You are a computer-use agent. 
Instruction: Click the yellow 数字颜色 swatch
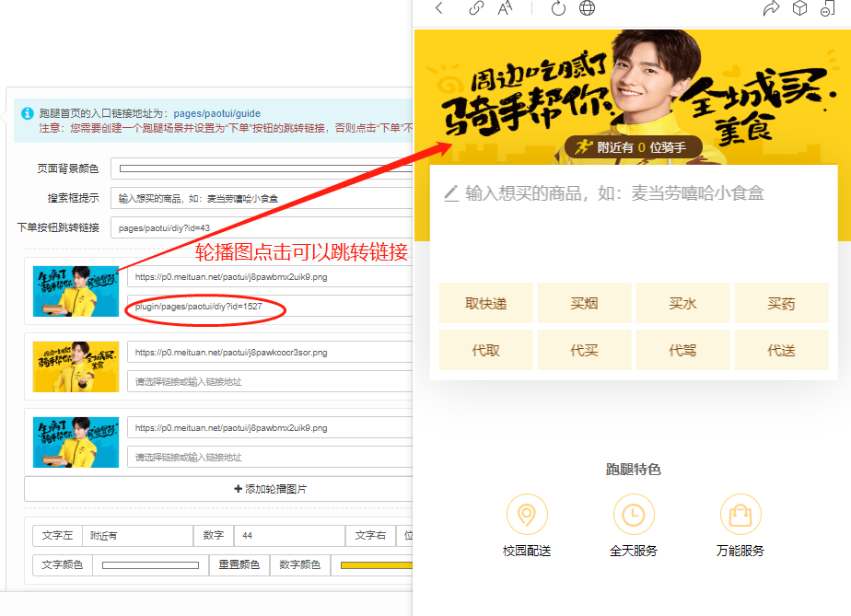[376, 565]
